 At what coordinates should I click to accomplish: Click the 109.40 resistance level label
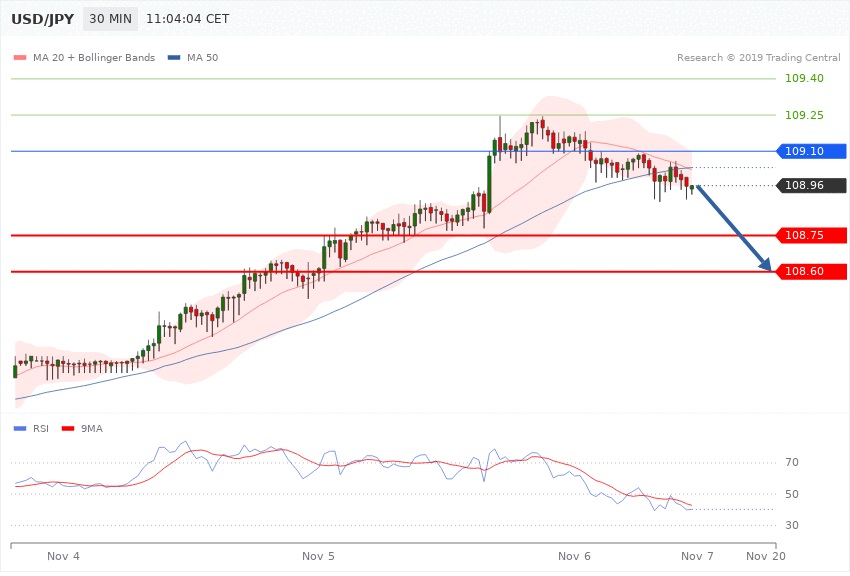coord(804,78)
